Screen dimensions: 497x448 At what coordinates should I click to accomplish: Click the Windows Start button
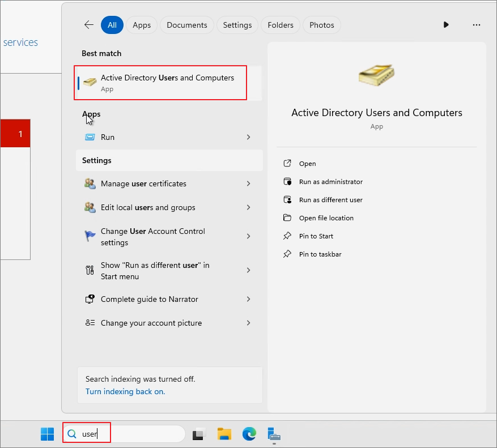pyautogui.click(x=47, y=434)
